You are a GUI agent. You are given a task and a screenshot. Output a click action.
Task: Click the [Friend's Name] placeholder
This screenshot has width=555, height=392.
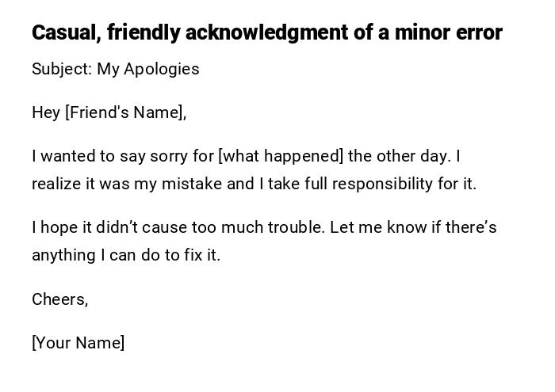click(125, 112)
